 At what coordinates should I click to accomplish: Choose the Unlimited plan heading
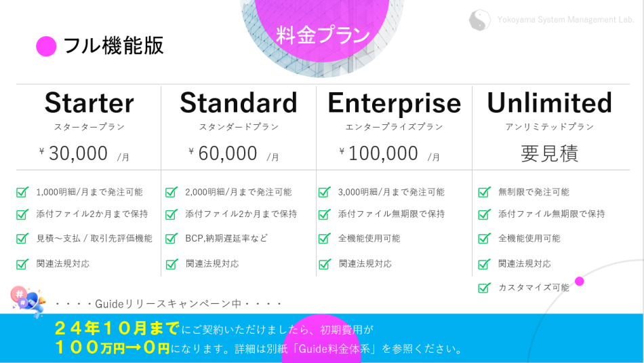[x=549, y=103]
